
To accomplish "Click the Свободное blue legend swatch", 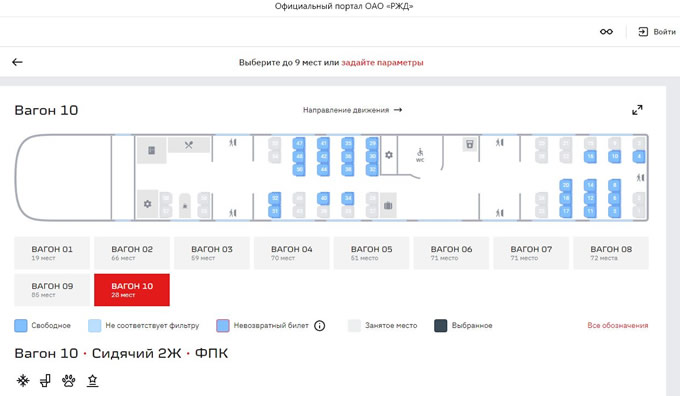I will pyautogui.click(x=20, y=326).
